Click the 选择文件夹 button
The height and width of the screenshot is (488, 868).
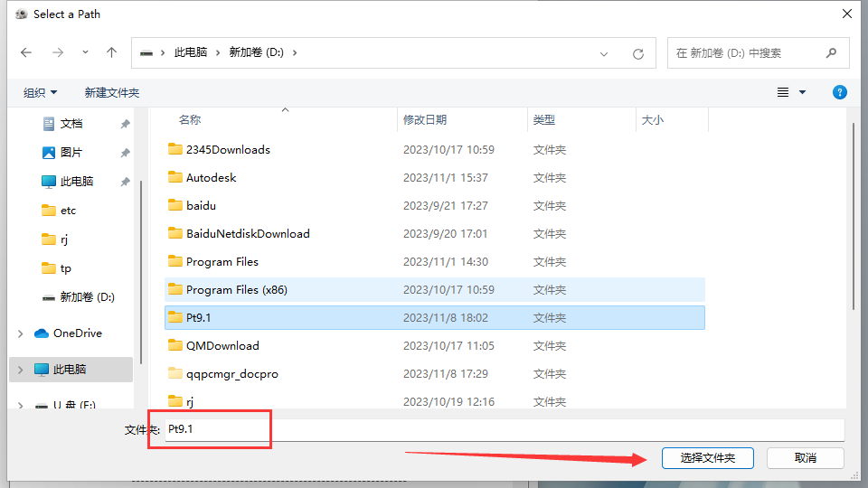(707, 458)
